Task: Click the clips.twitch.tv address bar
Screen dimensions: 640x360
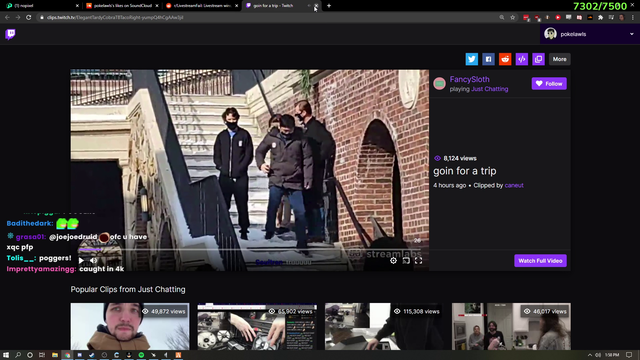Action: (x=265, y=18)
